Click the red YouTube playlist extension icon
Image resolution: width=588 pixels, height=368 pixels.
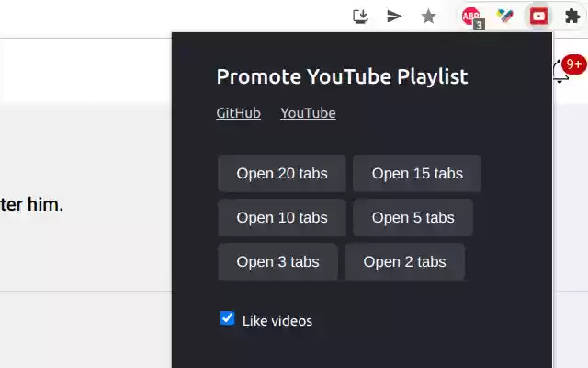tap(538, 17)
